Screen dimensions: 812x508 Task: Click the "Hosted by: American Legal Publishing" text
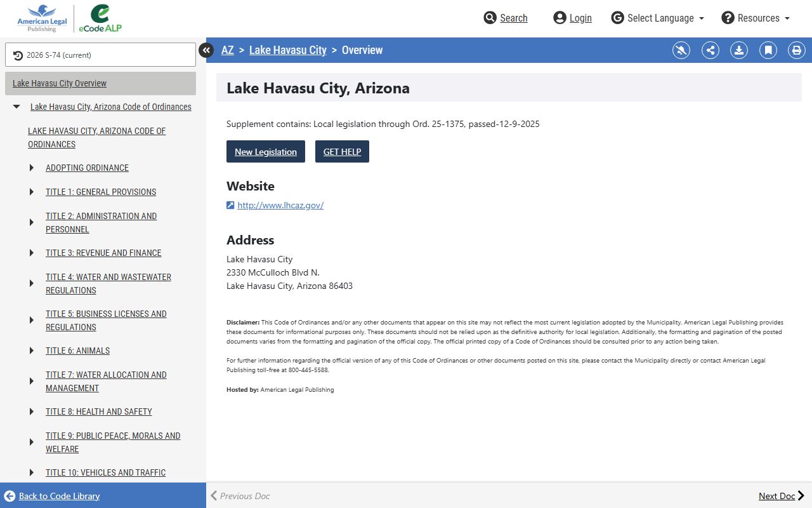coord(280,389)
